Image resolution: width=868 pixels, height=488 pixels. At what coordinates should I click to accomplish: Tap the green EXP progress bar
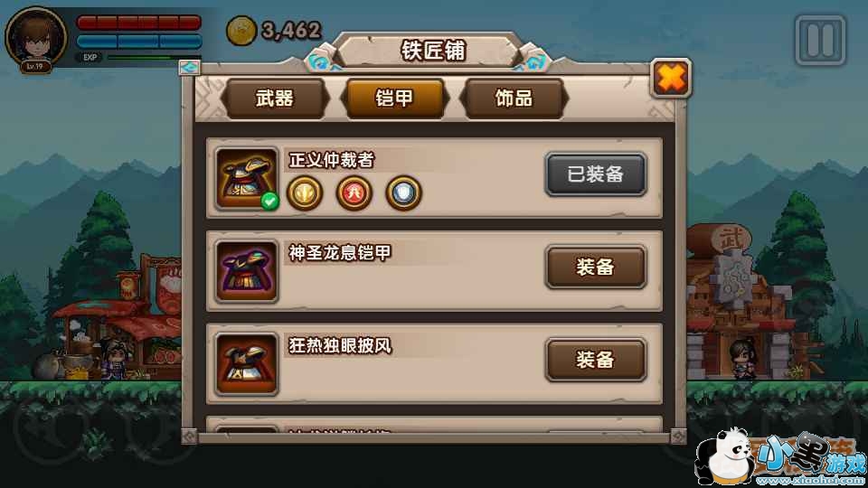click(145, 57)
